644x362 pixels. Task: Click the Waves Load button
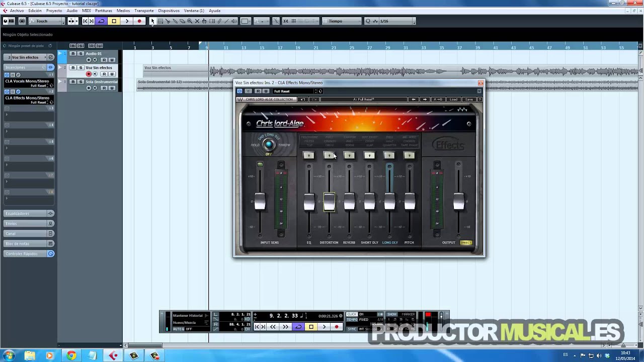(453, 99)
